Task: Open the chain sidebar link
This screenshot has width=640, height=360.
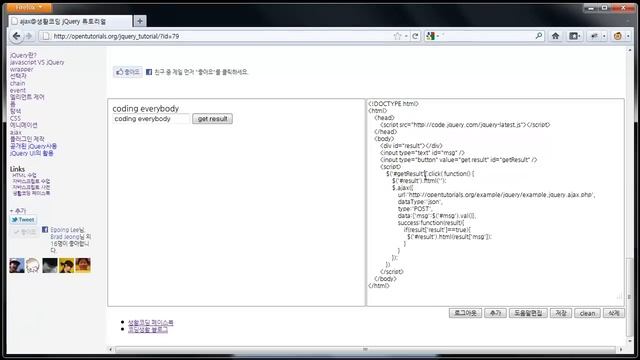Action: 18,83
